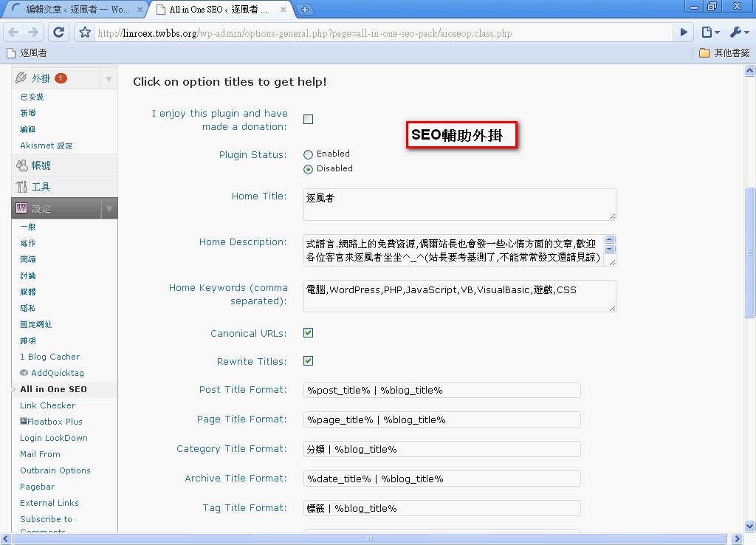Click the Archive Title Format field
Image resolution: width=756 pixels, height=545 pixels.
441,479
